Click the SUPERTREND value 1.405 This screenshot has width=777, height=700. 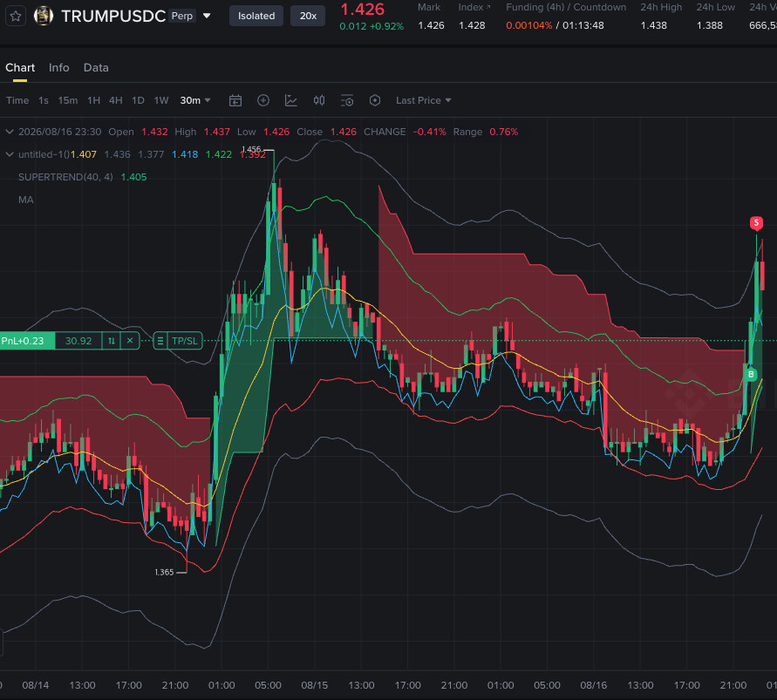(133, 177)
